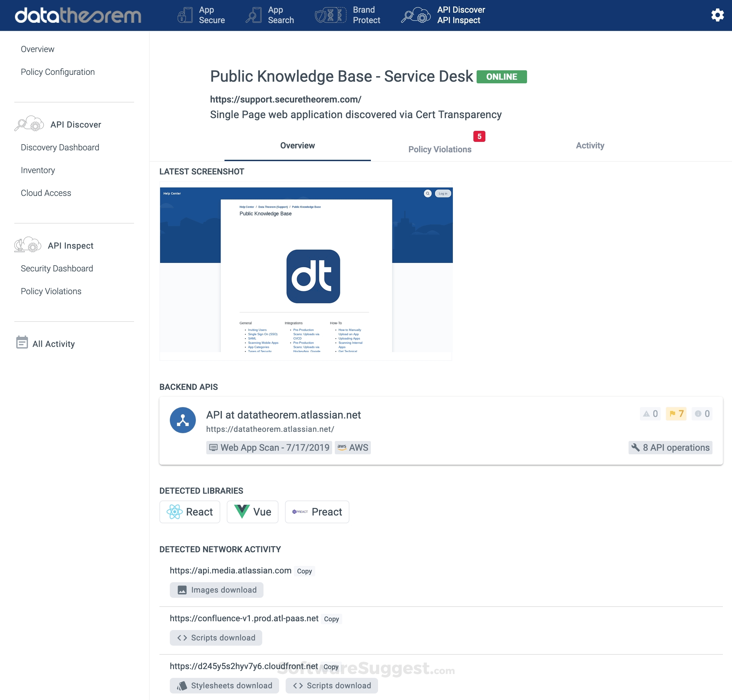Screen dimensions: 732x700
Task: Switch to the Activity tab
Action: (590, 145)
